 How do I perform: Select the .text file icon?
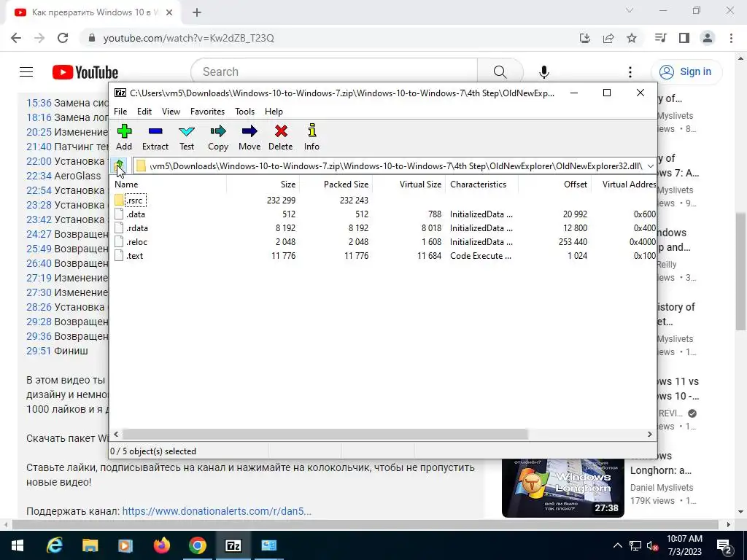click(x=119, y=256)
